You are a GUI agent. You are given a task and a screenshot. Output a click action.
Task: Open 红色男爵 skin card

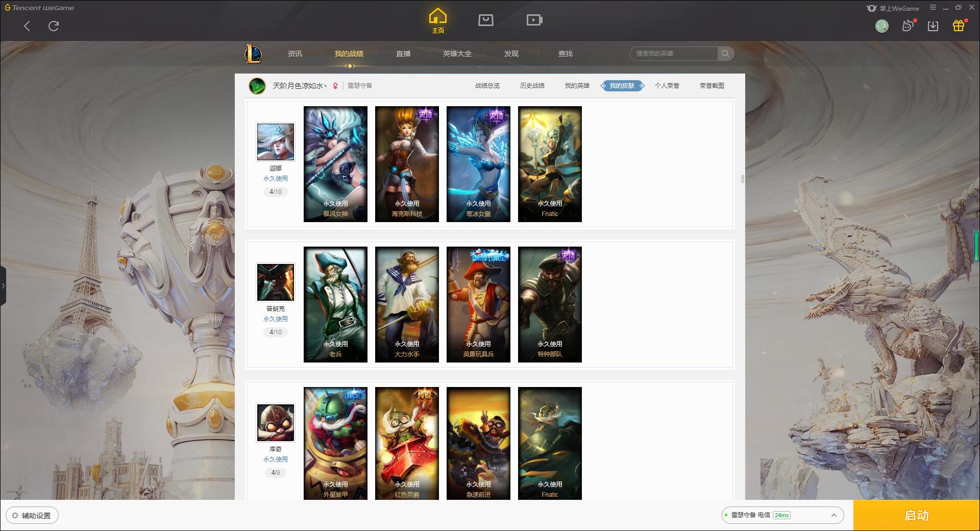(x=407, y=443)
